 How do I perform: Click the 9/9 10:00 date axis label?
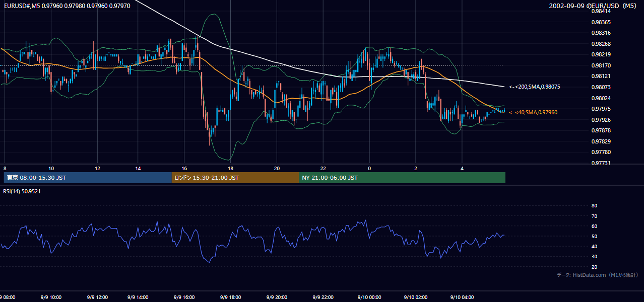(51, 297)
